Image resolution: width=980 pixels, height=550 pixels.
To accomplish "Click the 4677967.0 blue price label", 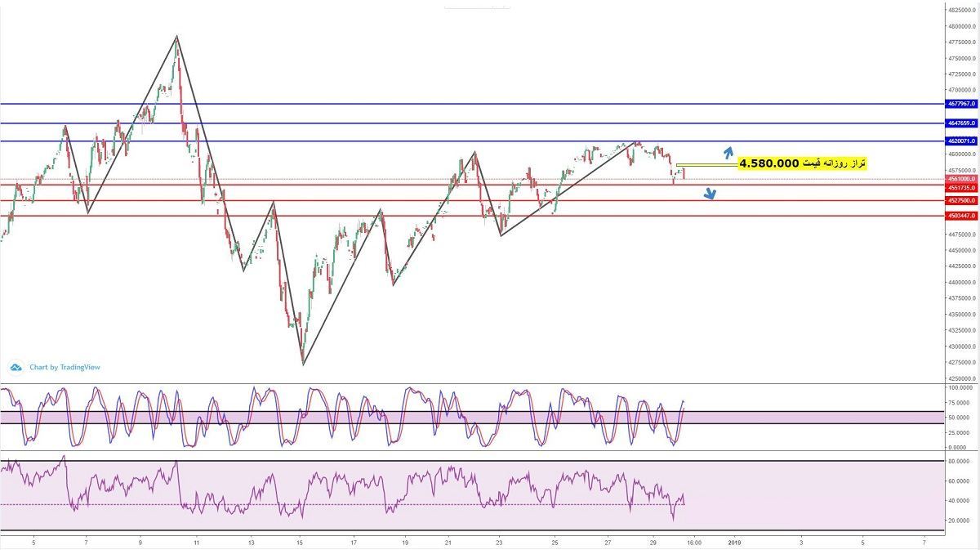I will [961, 104].
